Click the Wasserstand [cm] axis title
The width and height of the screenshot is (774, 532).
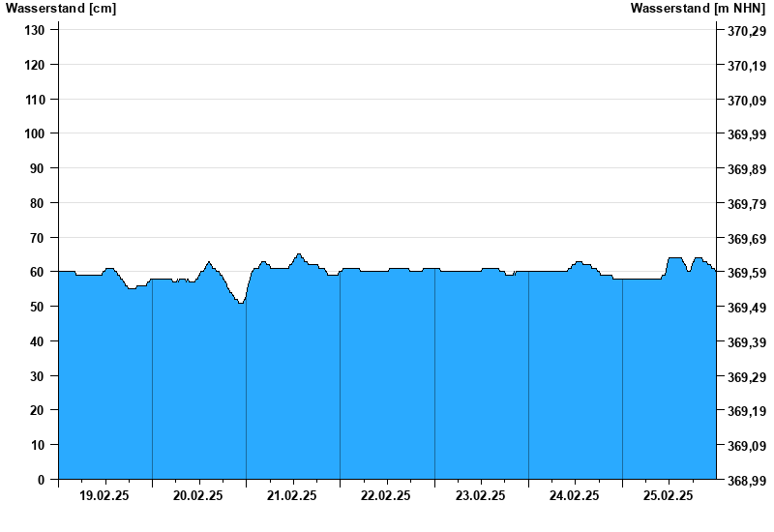61,9
